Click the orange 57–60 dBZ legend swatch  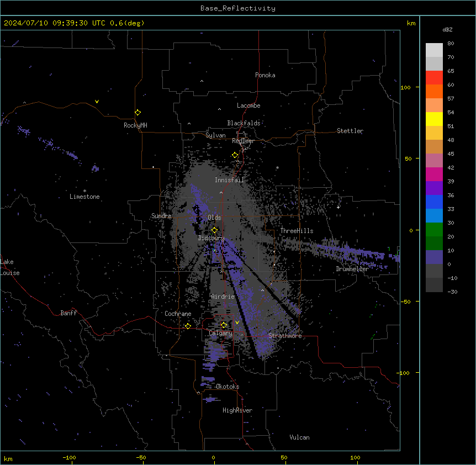tap(434, 91)
